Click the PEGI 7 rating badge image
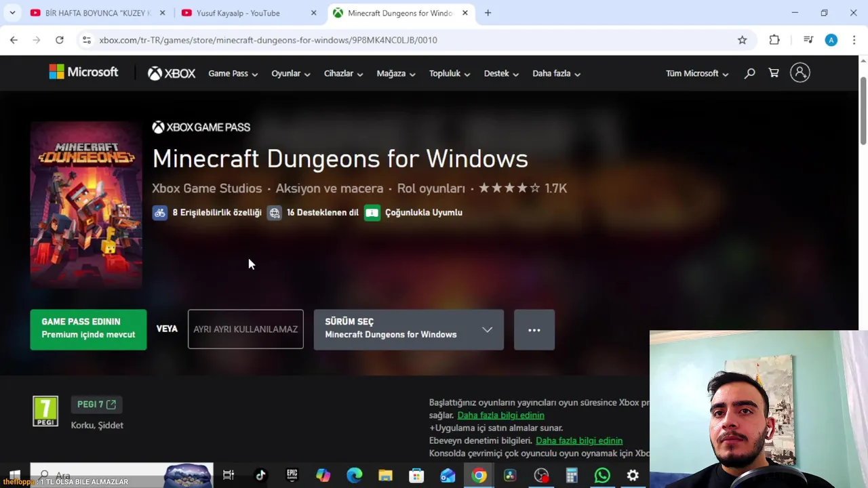The image size is (868, 488). (45, 411)
